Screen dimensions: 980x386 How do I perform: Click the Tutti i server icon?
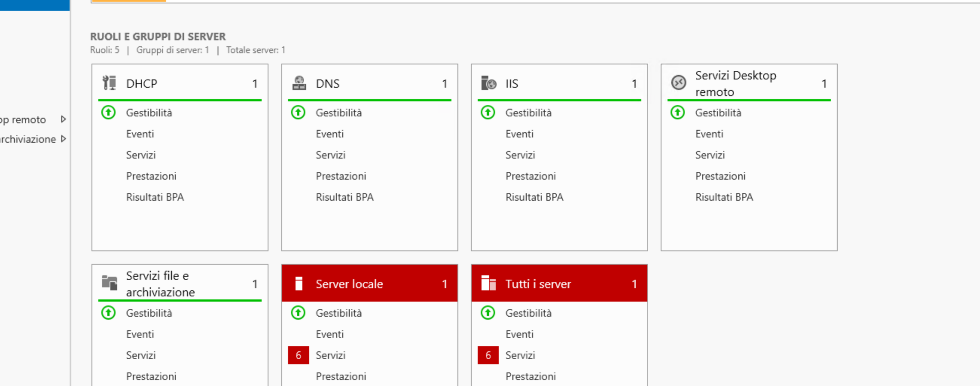coord(489,283)
